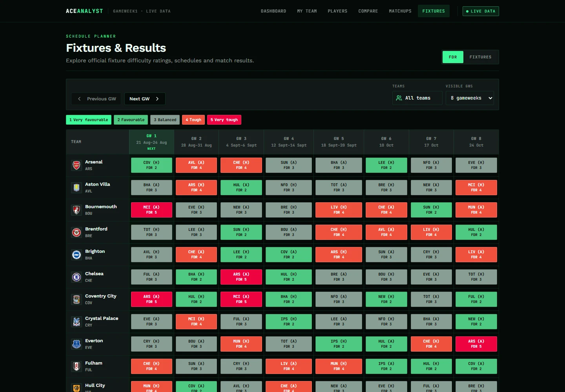Click Brentford's GW3 SUN (H) fixture cell
Screen dimensions: 565x392
[241, 232]
